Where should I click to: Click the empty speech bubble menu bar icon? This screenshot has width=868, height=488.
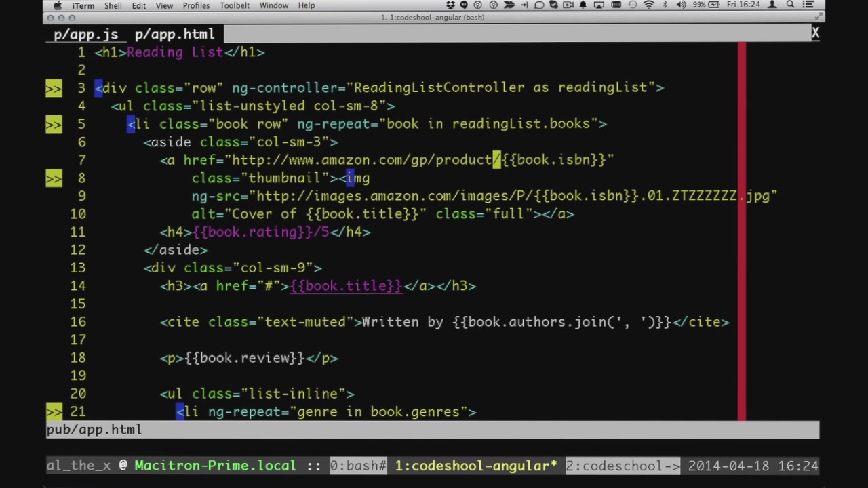coord(539,5)
